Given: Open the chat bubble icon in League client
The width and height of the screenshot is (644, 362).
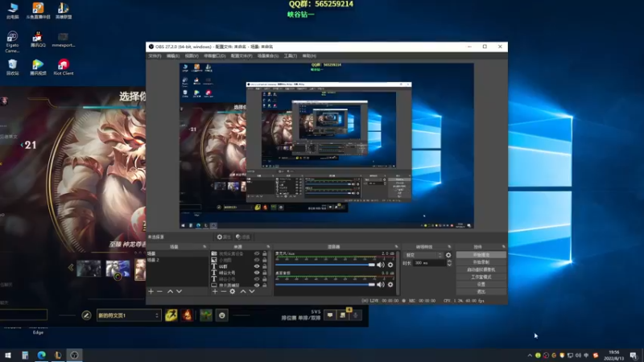Looking at the screenshot, I should point(330,315).
